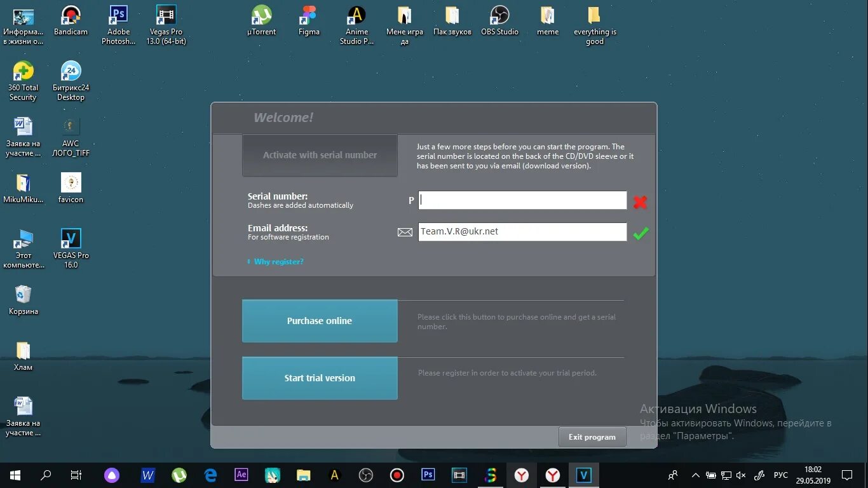Click into the Email address field
This screenshot has height=488, width=868.
tap(523, 232)
